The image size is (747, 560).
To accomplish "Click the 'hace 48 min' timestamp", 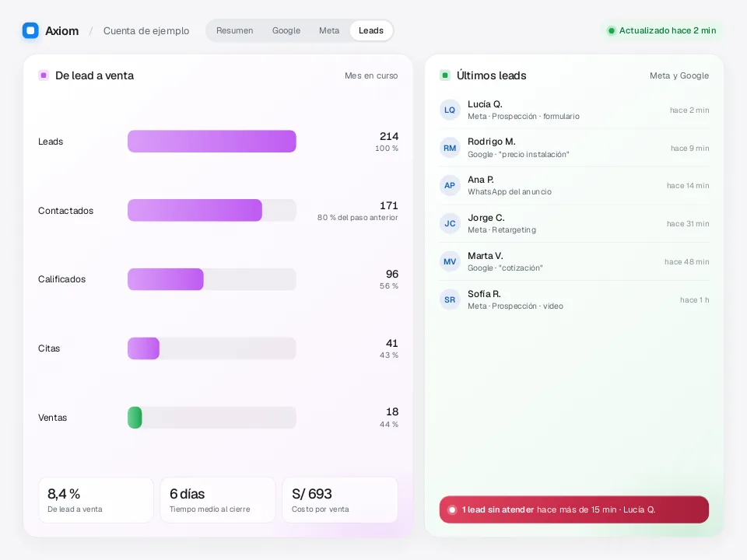I will pos(687,262).
